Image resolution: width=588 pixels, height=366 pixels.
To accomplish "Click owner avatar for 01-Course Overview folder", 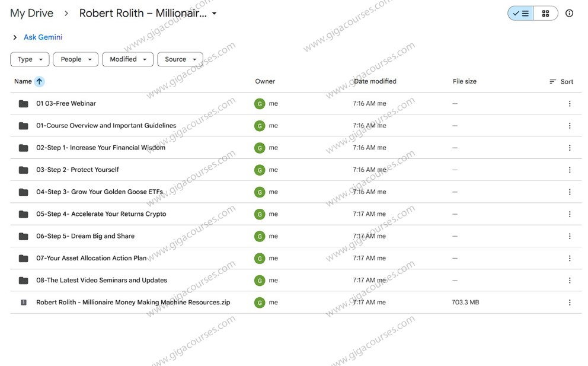I will point(260,125).
